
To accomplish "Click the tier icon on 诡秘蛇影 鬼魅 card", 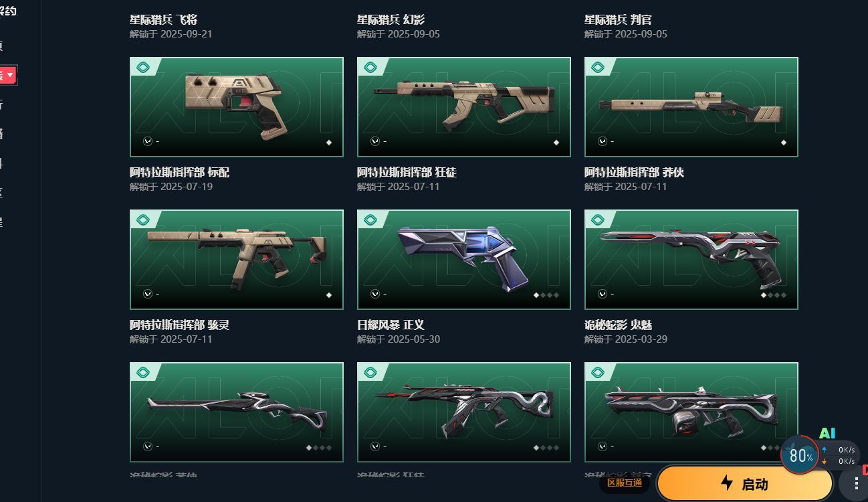I will click(x=597, y=220).
